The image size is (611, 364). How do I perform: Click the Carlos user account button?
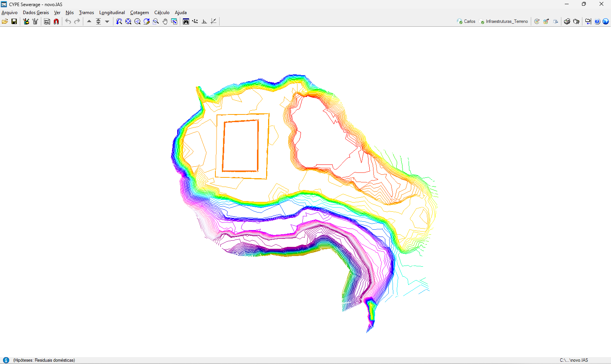click(x=466, y=21)
